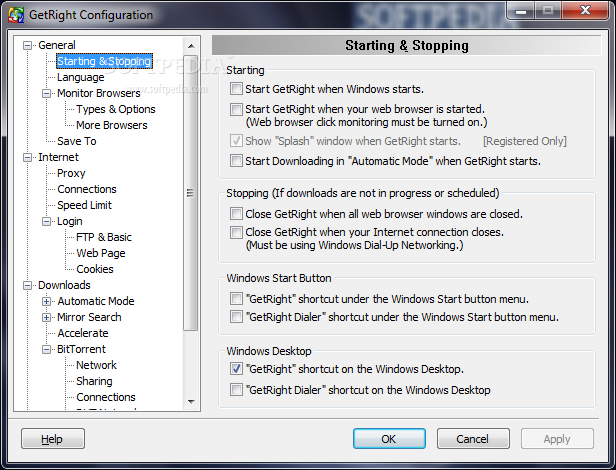Confirm settings with the OK button
616x470 pixels.
point(389,439)
